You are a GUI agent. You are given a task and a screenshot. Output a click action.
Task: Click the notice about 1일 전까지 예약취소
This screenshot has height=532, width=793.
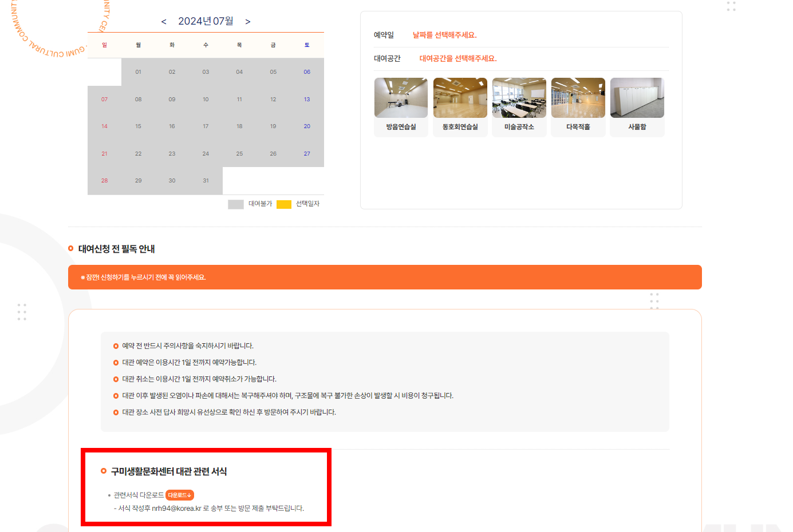(x=199, y=379)
